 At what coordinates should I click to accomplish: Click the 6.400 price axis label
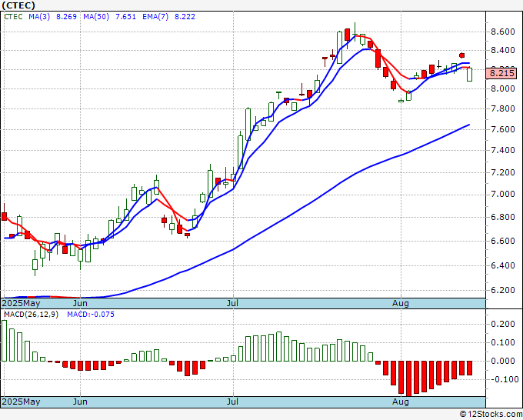tap(503, 265)
